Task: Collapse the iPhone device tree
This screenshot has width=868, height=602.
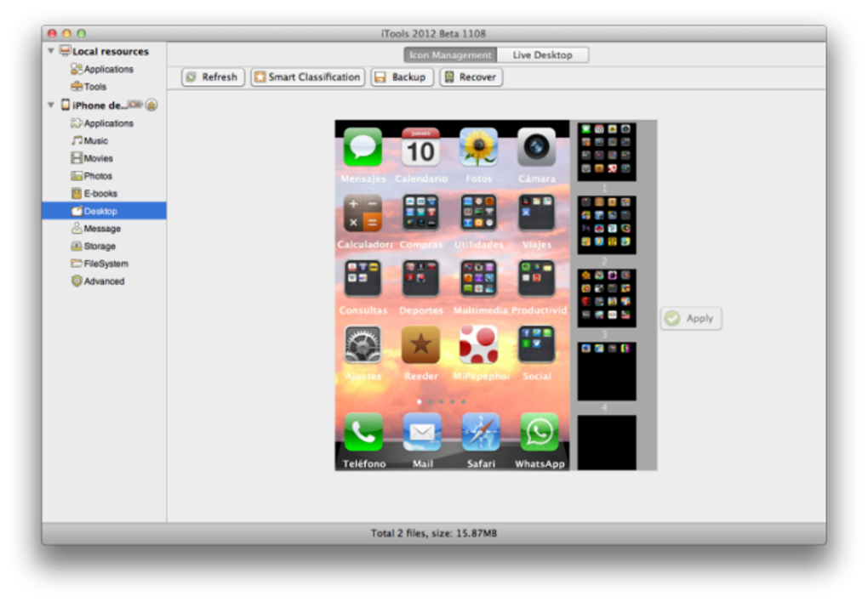Action: [51, 105]
